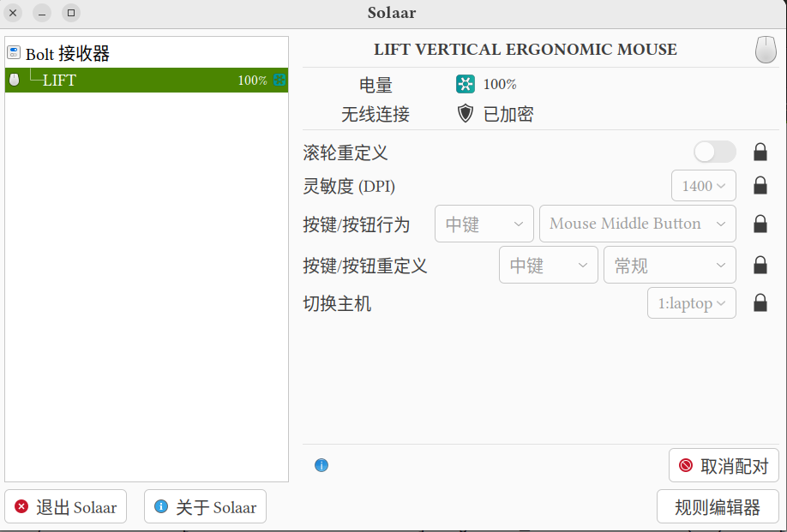Open the 1400 DPI dropdown
This screenshot has height=532, width=787.
click(x=703, y=185)
